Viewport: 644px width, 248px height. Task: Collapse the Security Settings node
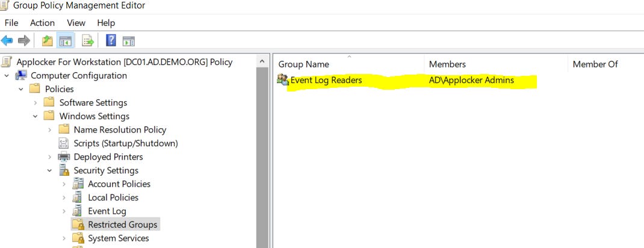click(x=50, y=170)
